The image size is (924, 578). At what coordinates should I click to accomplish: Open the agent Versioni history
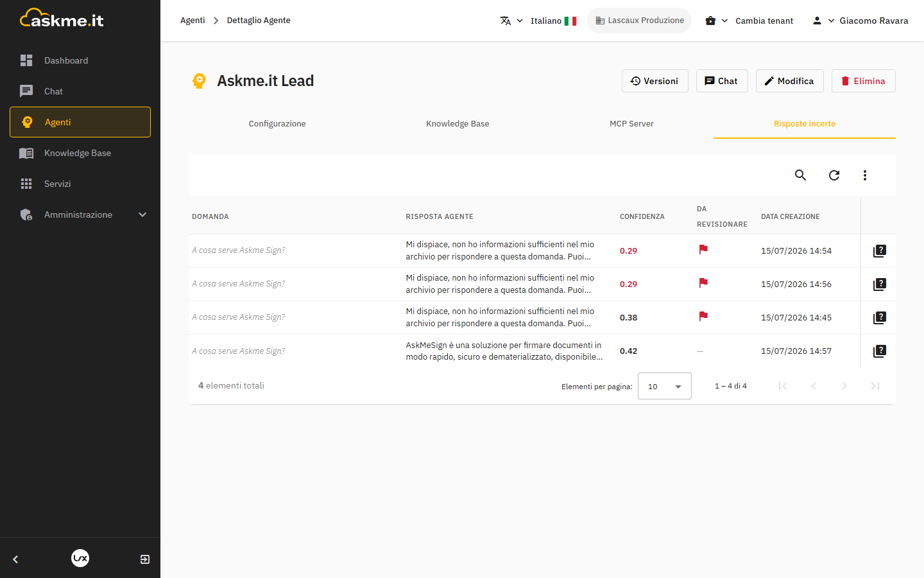click(654, 81)
